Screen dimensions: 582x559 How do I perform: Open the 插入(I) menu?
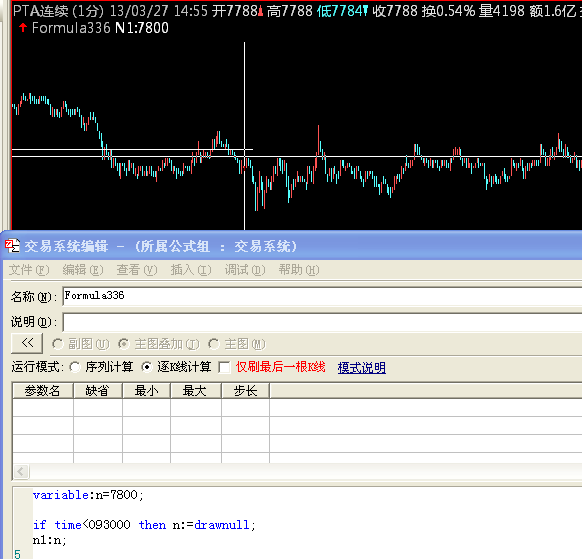coord(191,270)
